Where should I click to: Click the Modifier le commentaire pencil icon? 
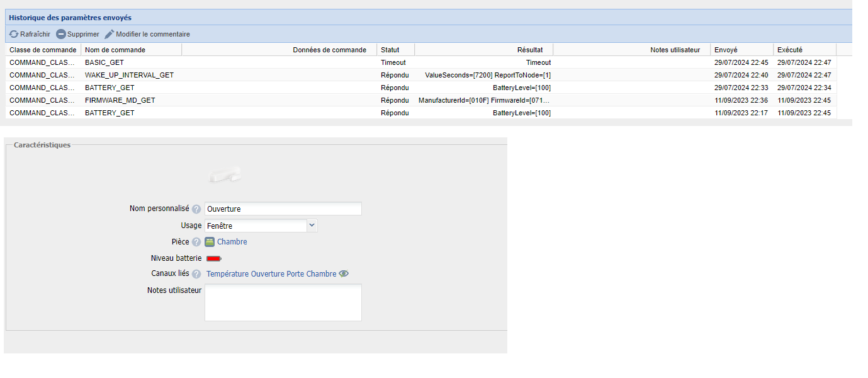[x=110, y=34]
